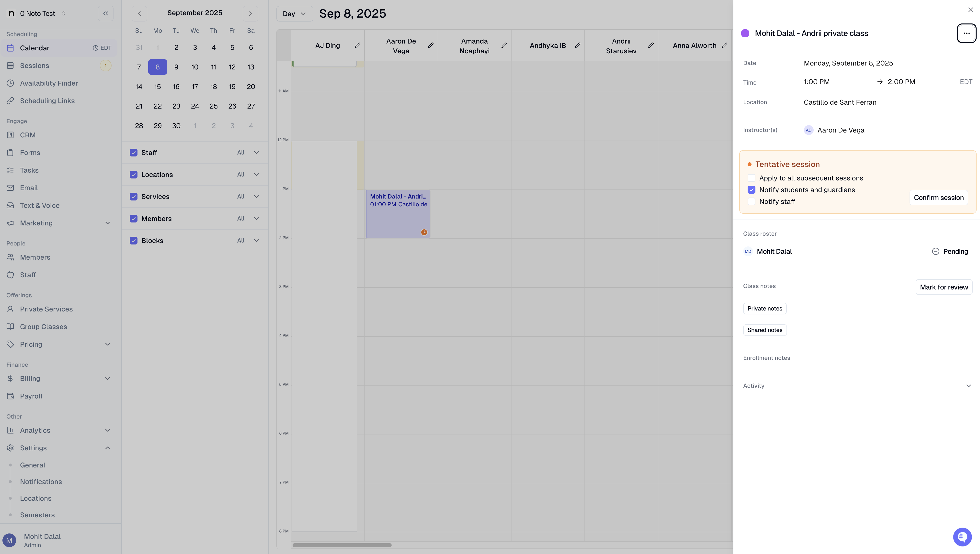
Task: Go to next month in mini calendar
Action: (250, 13)
